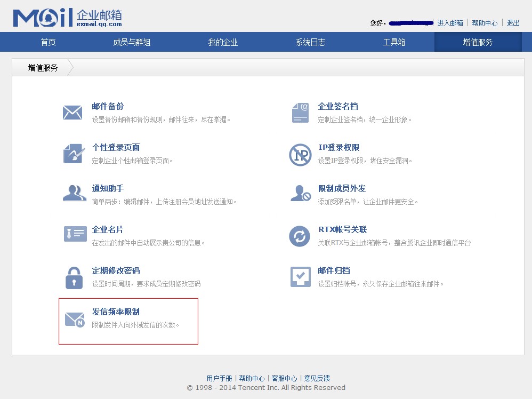The width and height of the screenshot is (532, 399).
Task: Click the 意见反馈 footer link
Action: pos(317,378)
